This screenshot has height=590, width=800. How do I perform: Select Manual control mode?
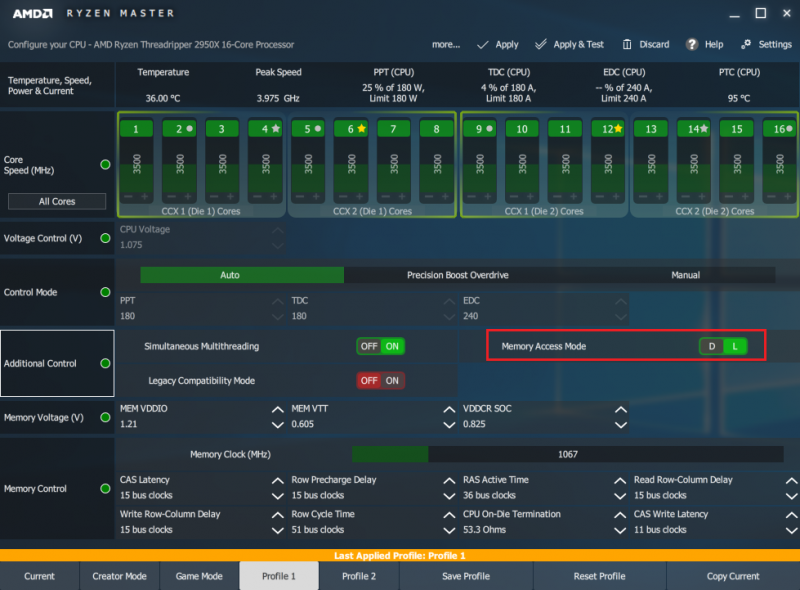[x=685, y=275]
